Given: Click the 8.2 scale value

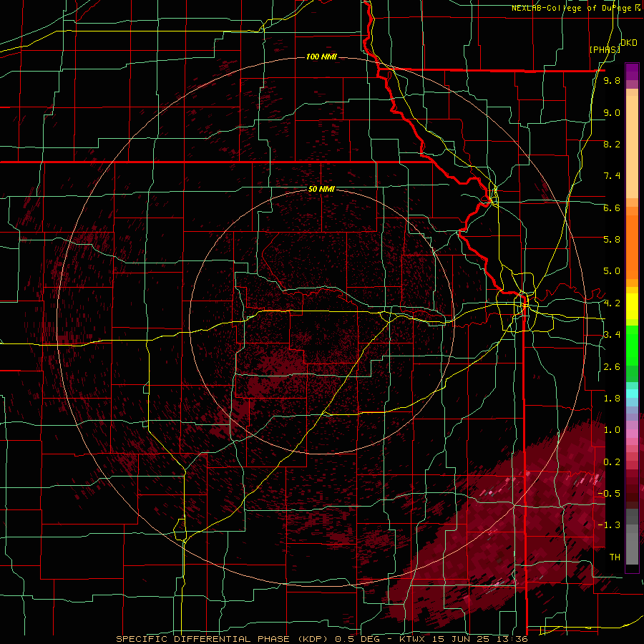Looking at the screenshot, I should [612, 144].
